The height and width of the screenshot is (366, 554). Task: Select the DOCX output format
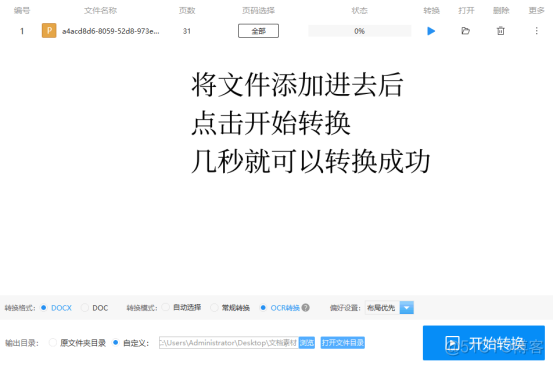click(57, 308)
